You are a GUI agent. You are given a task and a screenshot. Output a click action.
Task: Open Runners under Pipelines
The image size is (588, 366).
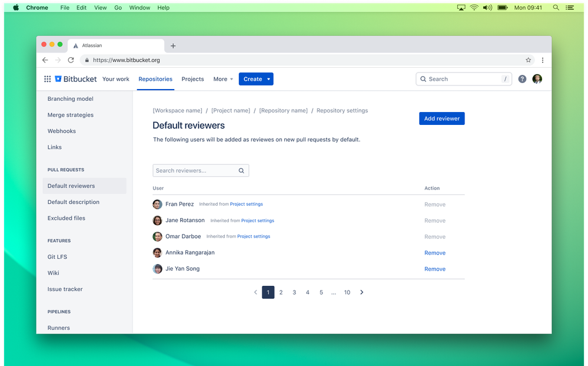(x=58, y=328)
